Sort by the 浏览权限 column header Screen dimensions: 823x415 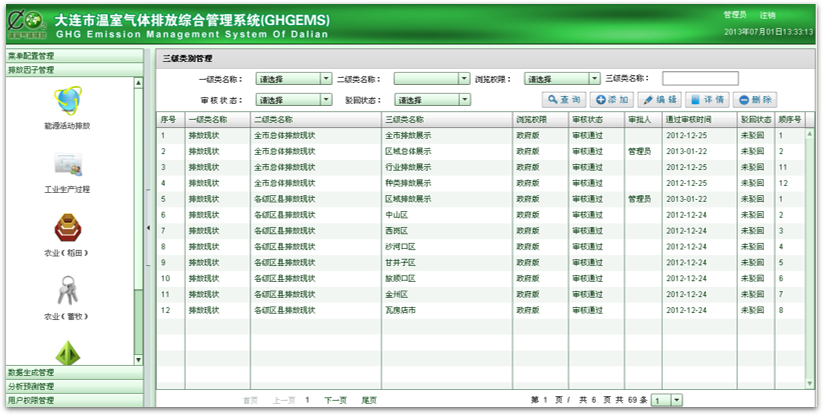[x=541, y=120]
